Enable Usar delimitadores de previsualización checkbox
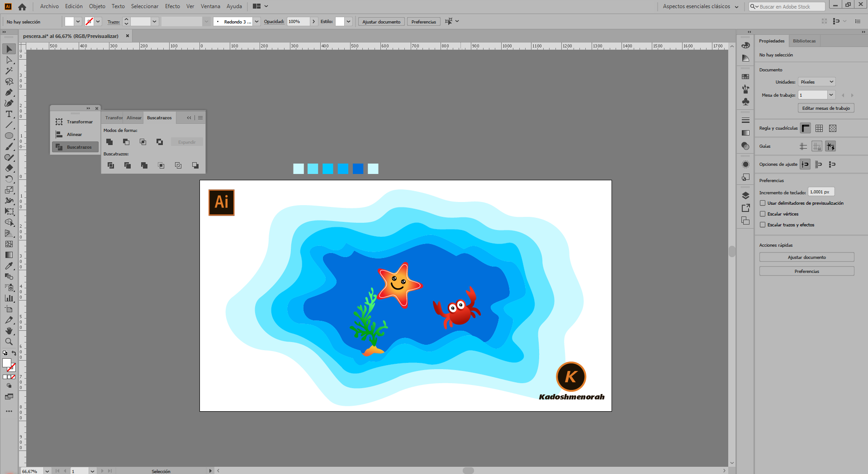 (763, 203)
